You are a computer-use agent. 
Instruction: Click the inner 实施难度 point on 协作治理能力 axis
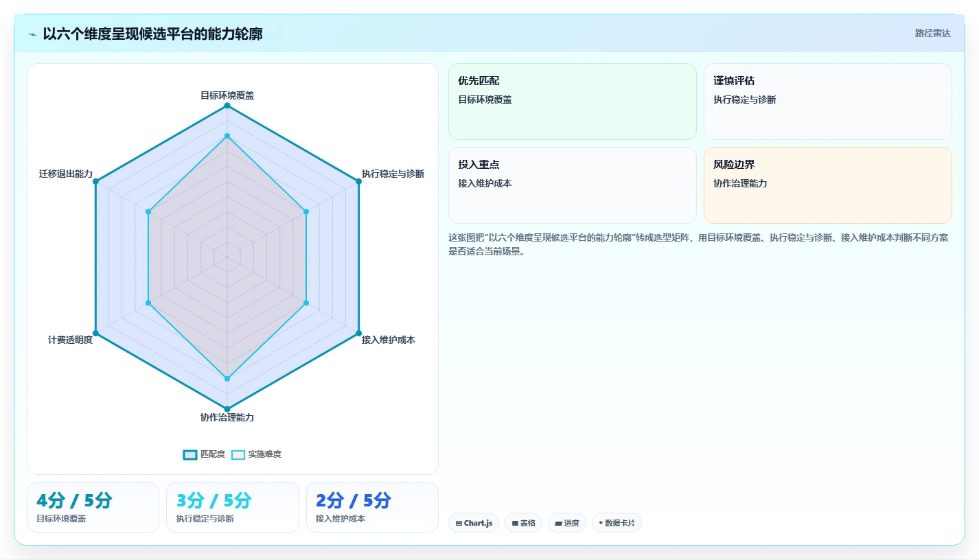coord(227,378)
